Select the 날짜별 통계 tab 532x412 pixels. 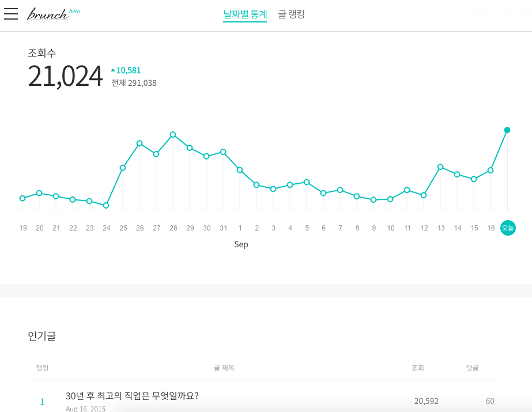click(x=244, y=14)
